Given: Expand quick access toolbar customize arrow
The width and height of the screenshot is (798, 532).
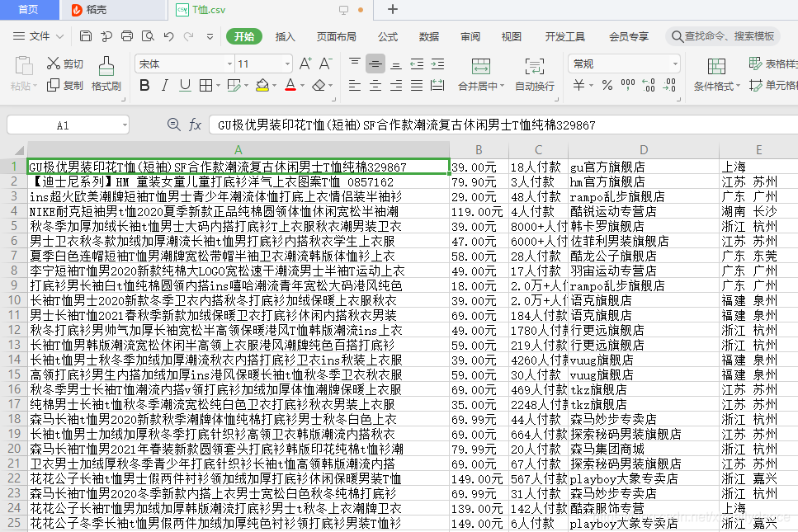Looking at the screenshot, I should click(x=210, y=36).
